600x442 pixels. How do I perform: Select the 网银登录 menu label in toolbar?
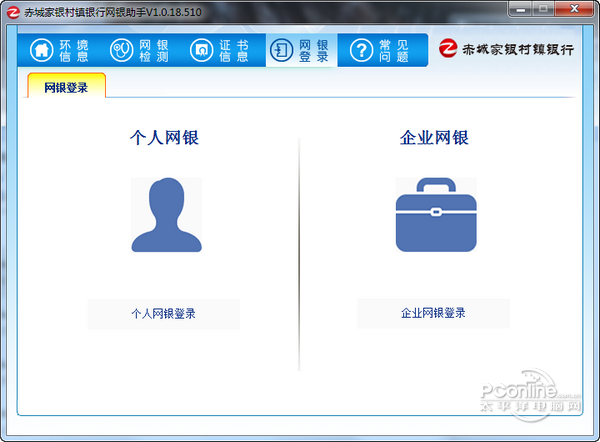314,51
